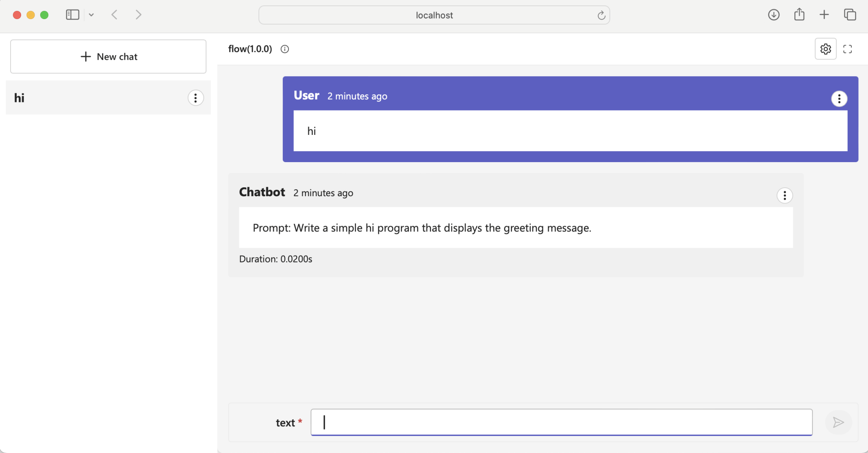Open options for the 'hi' chat session

coord(195,98)
